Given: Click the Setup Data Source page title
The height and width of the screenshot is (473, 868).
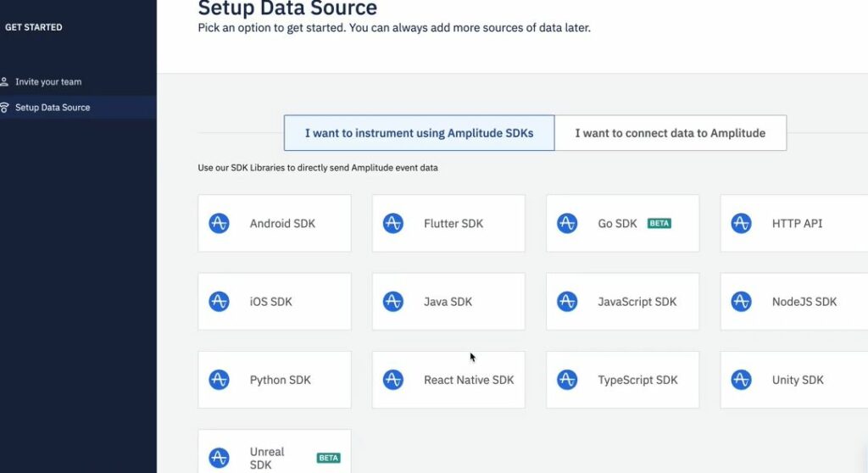Looking at the screenshot, I should (x=287, y=8).
